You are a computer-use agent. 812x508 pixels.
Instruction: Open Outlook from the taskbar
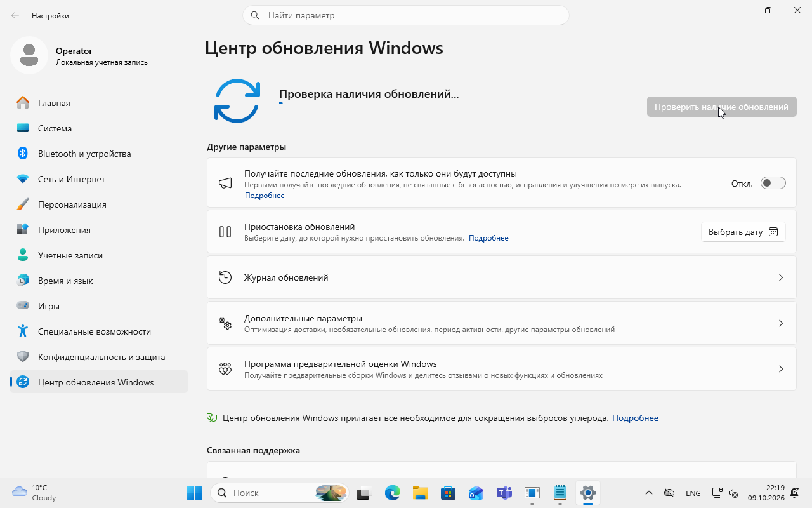(476, 493)
